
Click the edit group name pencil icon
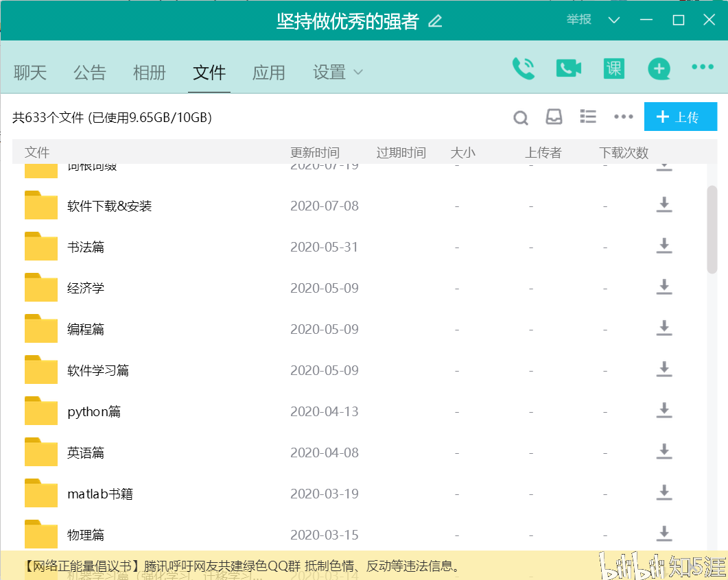pos(435,21)
